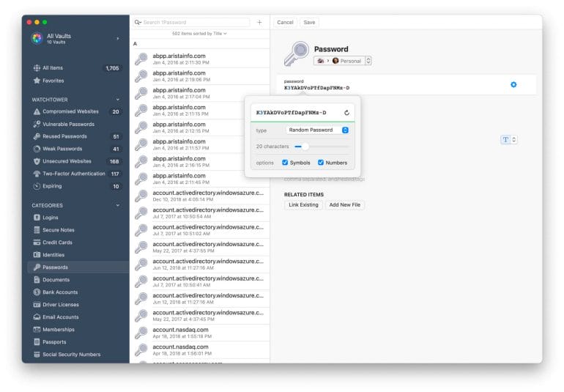Select abpp.aristainfo.com from 2:11:30 PM

[200, 59]
